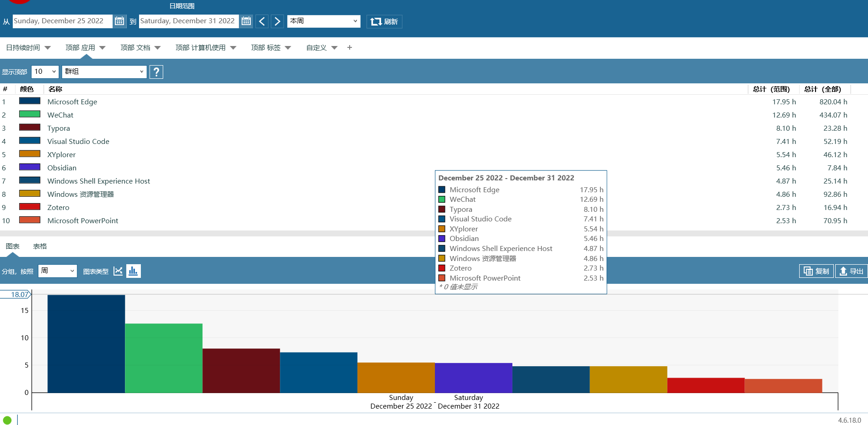This screenshot has height=425, width=868.
Task: Click the 复制 copy button
Action: 816,271
